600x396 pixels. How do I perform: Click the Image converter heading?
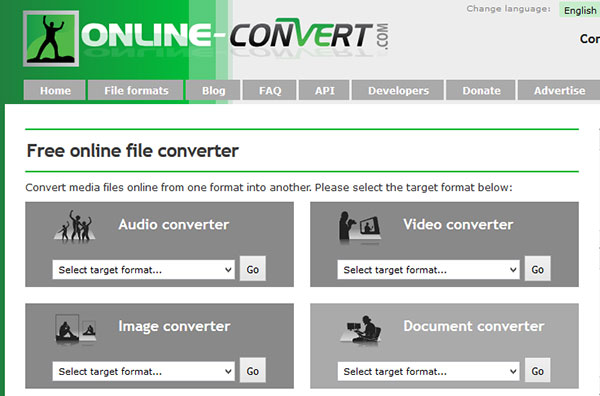pos(174,326)
